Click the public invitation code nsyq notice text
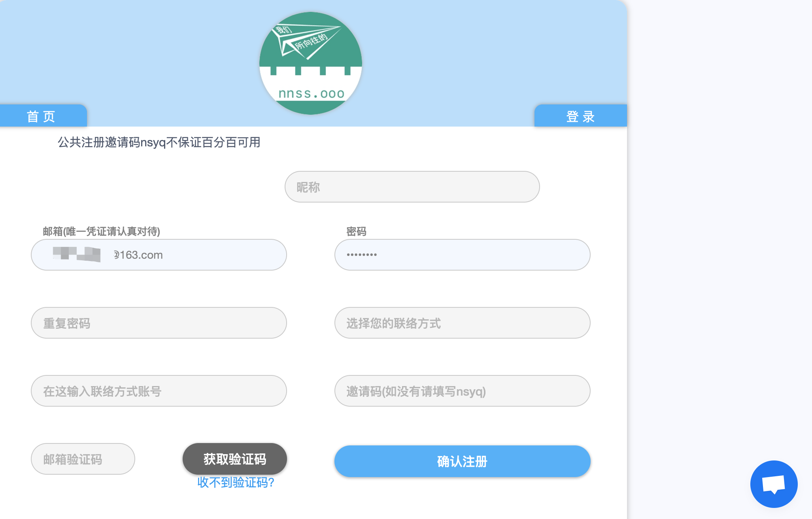812x519 pixels. click(159, 142)
